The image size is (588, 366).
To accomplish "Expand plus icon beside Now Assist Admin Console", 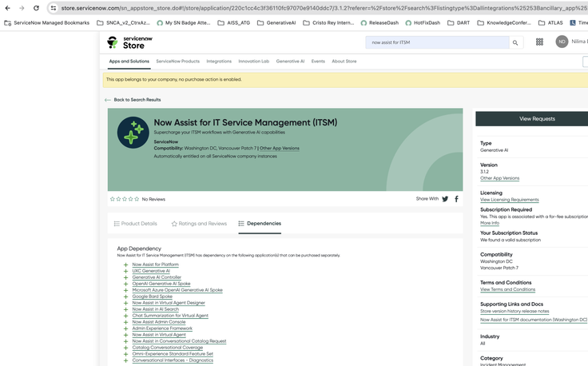I will (x=125, y=322).
